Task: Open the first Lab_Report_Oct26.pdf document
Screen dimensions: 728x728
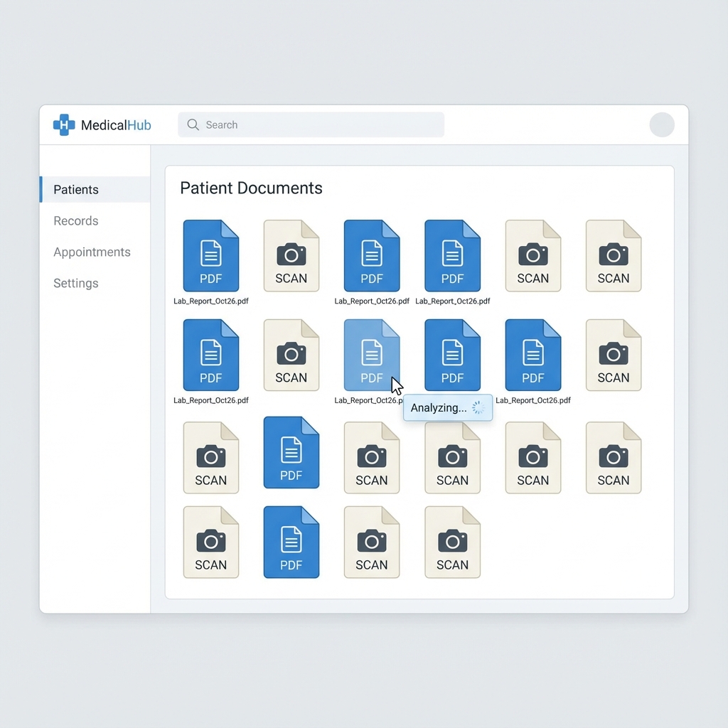Action: pos(211,256)
